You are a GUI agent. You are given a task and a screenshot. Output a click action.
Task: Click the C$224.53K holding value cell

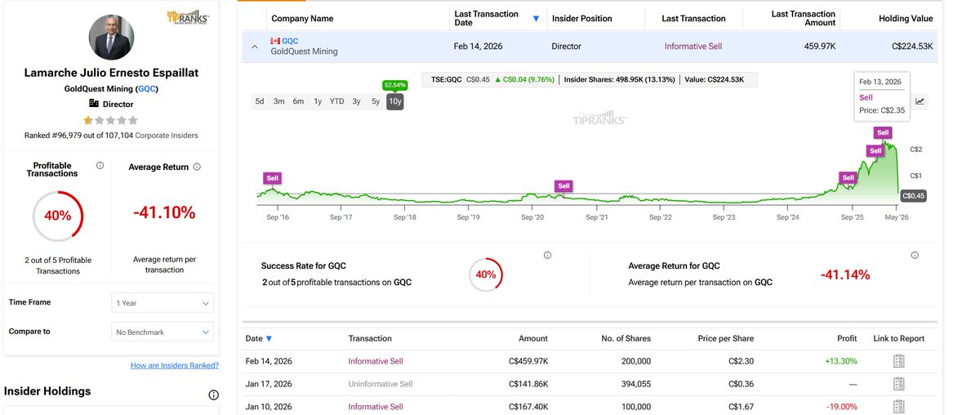point(911,47)
